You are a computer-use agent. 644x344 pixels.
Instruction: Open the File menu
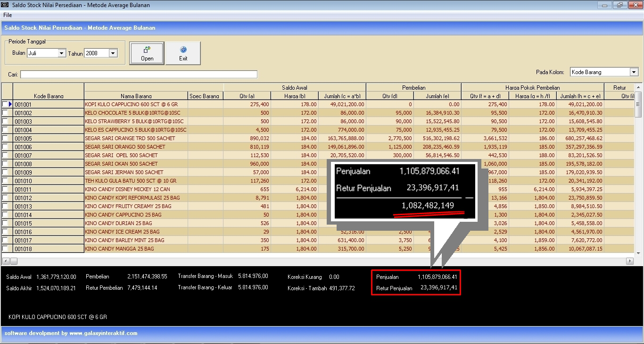[8, 15]
